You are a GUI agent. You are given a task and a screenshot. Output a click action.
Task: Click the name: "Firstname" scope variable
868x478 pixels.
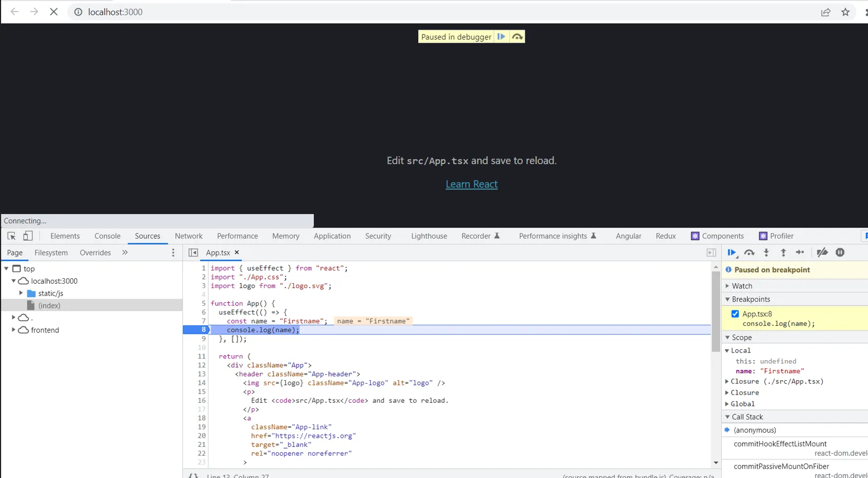point(770,371)
